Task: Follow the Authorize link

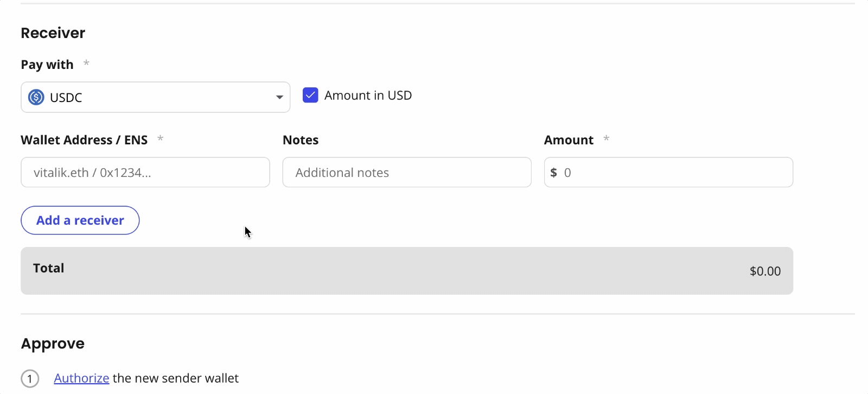Action: pos(81,378)
